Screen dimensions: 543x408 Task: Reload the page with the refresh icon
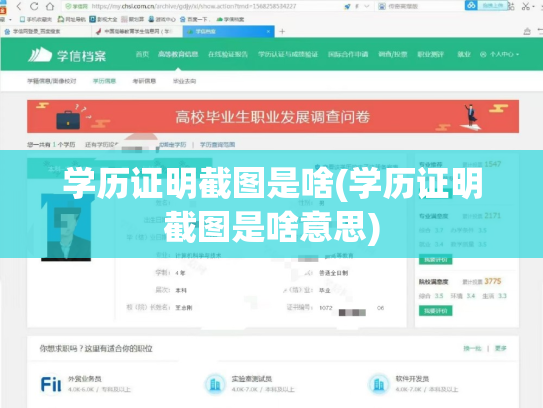click(34, 6)
